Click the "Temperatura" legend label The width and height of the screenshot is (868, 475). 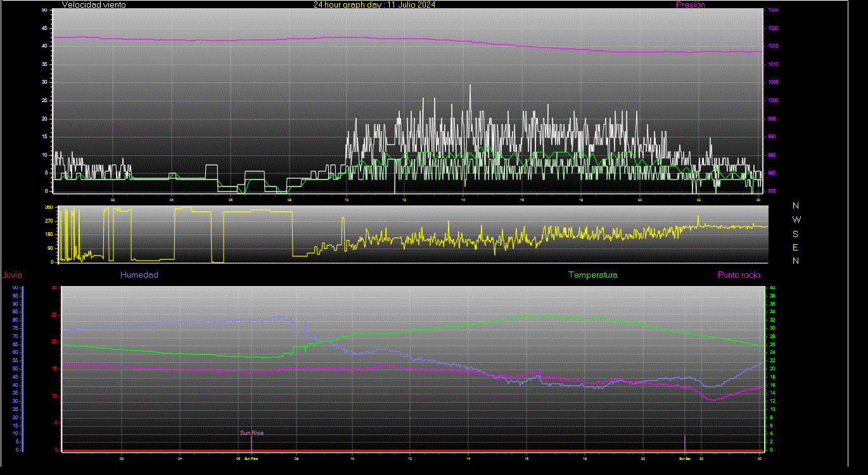click(593, 275)
